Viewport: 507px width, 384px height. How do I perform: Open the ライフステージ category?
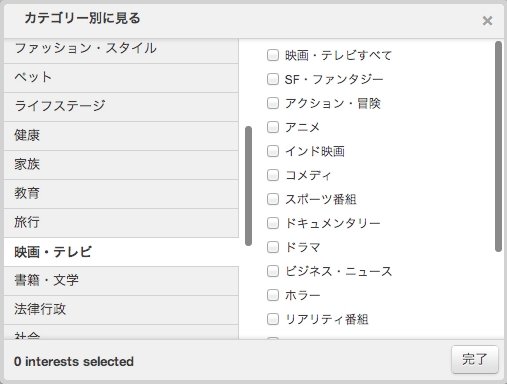(x=121, y=107)
